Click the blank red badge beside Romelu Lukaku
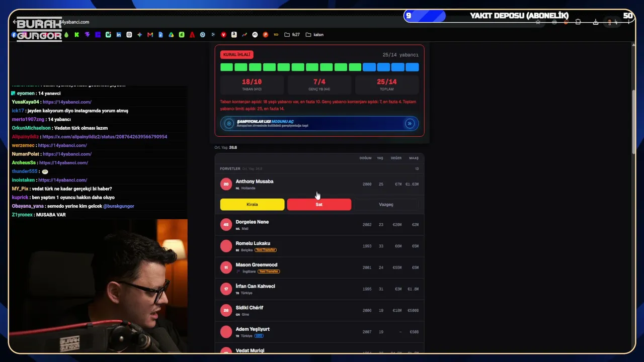Viewport: 644px width, 362px height. coord(226,246)
